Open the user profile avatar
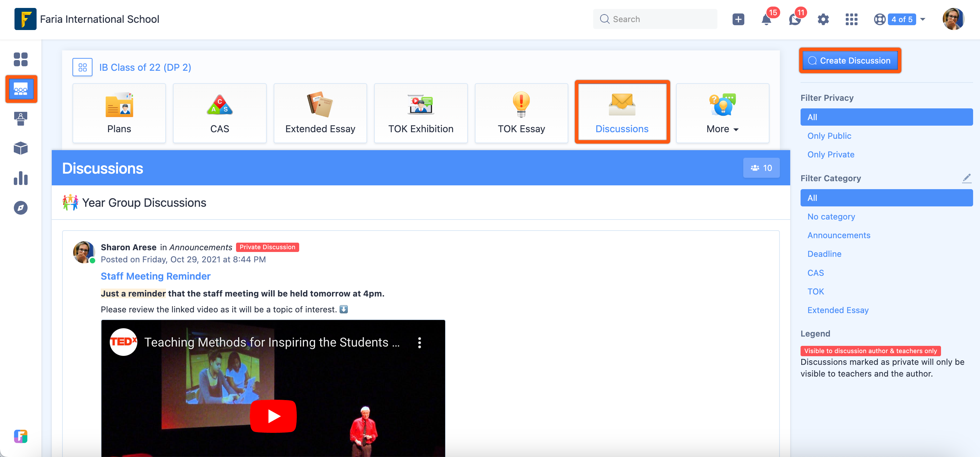This screenshot has height=457, width=980. coord(953,19)
